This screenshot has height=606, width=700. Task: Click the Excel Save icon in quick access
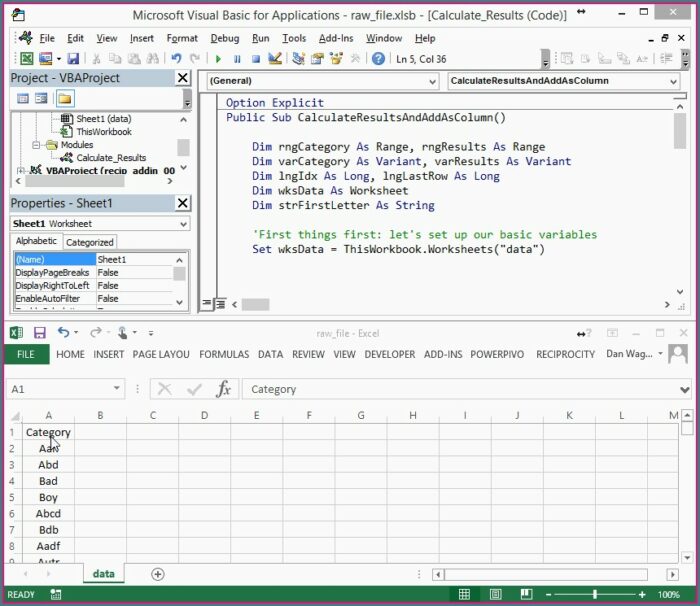tap(40, 333)
